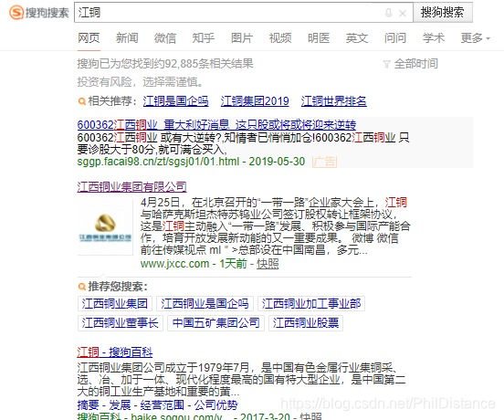Viewport: 504px width, 420px height.
Task: Select the 网页 tab
Action: pyautogui.click(x=89, y=38)
